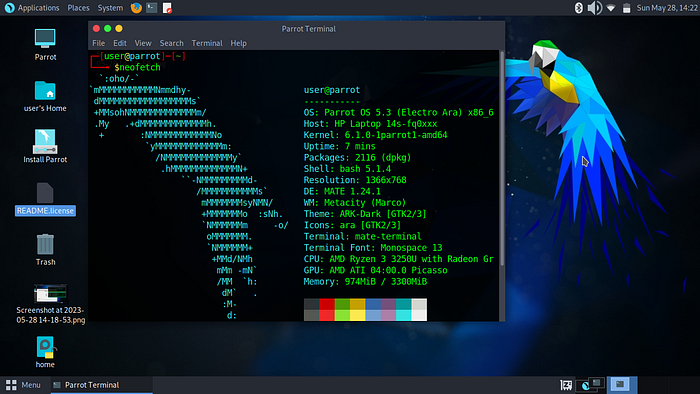Check the battery indicator icon

pyautogui.click(x=626, y=8)
